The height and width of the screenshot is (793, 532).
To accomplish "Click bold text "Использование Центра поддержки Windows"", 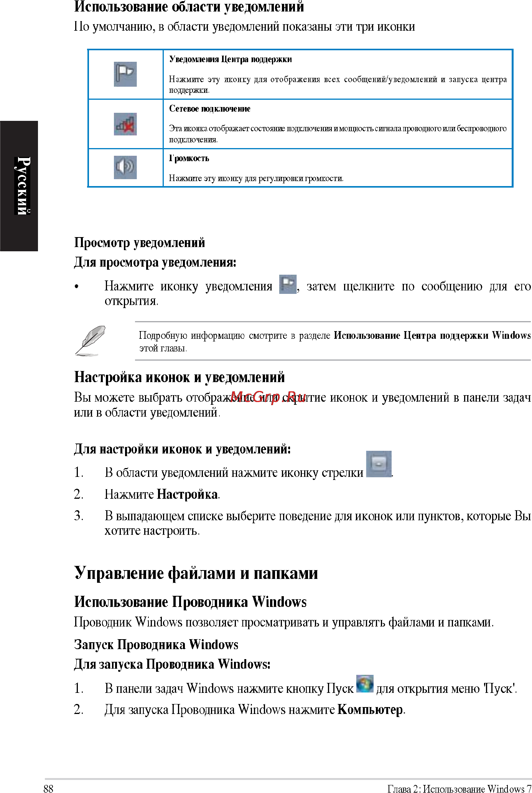I will pos(432,335).
